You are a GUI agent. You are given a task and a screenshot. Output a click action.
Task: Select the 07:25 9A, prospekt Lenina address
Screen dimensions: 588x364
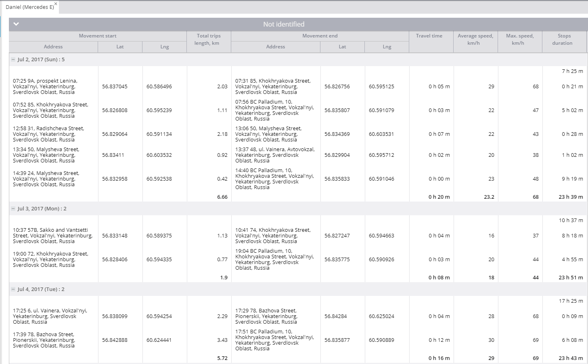point(45,87)
